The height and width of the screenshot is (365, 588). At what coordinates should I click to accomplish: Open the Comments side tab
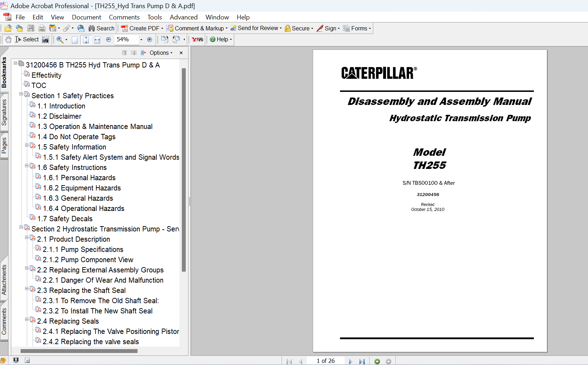coord(4,321)
